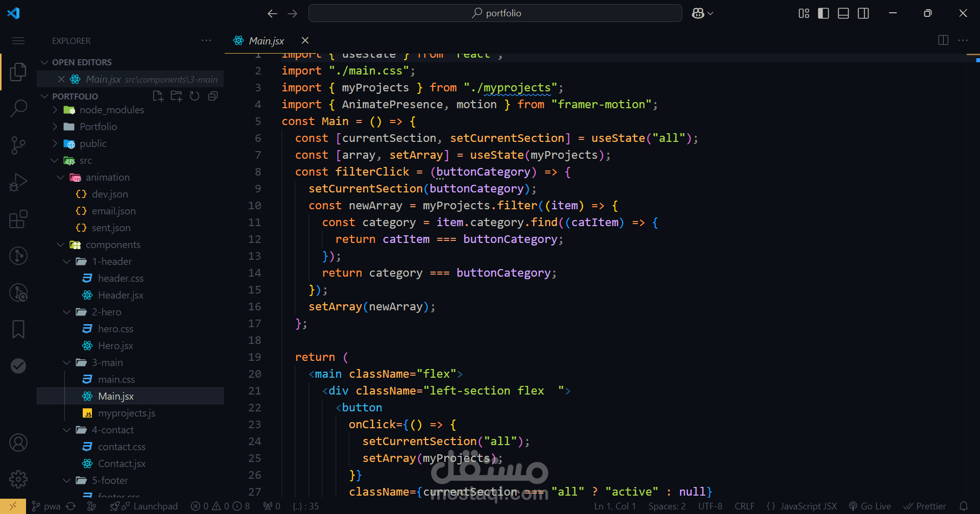Toggle the secondary side bar
Viewport: 980px width, 514px height.
click(x=864, y=13)
